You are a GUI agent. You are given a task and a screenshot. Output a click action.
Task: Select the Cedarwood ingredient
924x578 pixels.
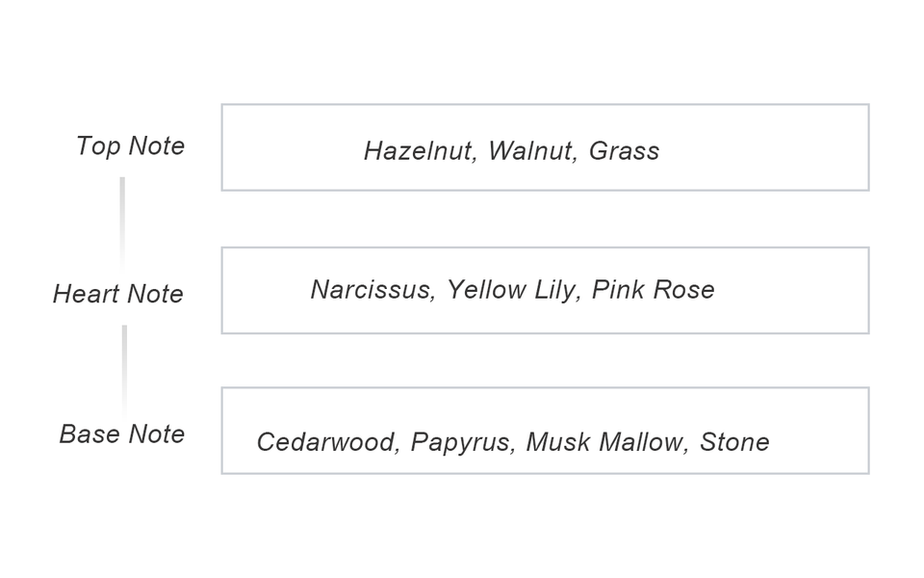pyautogui.click(x=325, y=442)
